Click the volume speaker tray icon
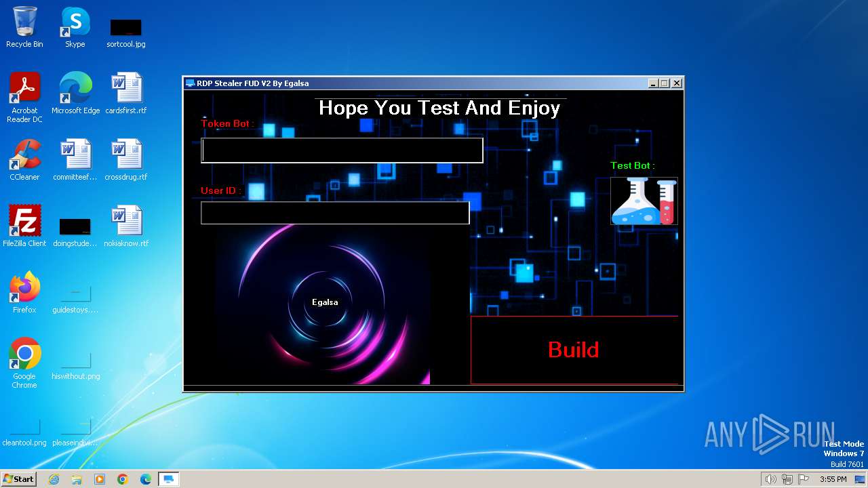 pos(770,479)
